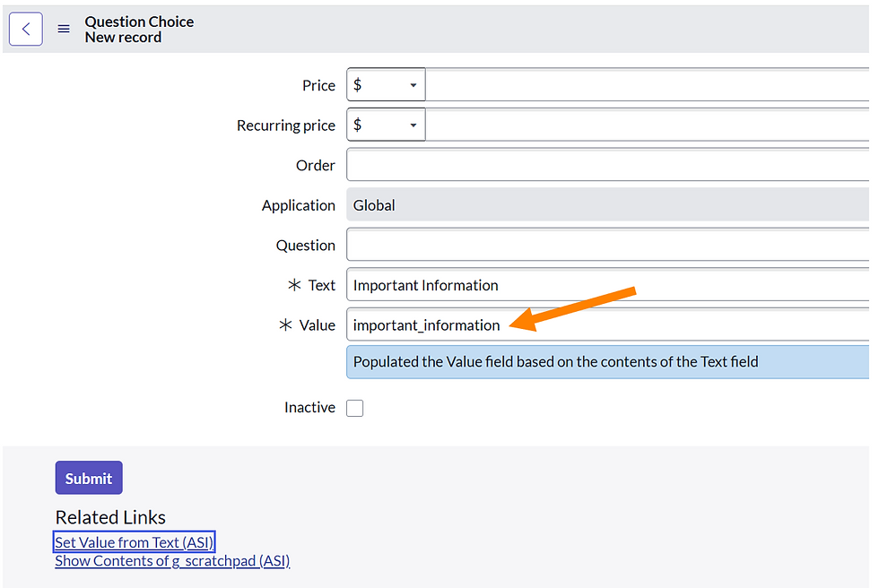This screenshot has height=588, width=879.
Task: Open the additional actions hamburger menu
Action: pos(63,29)
